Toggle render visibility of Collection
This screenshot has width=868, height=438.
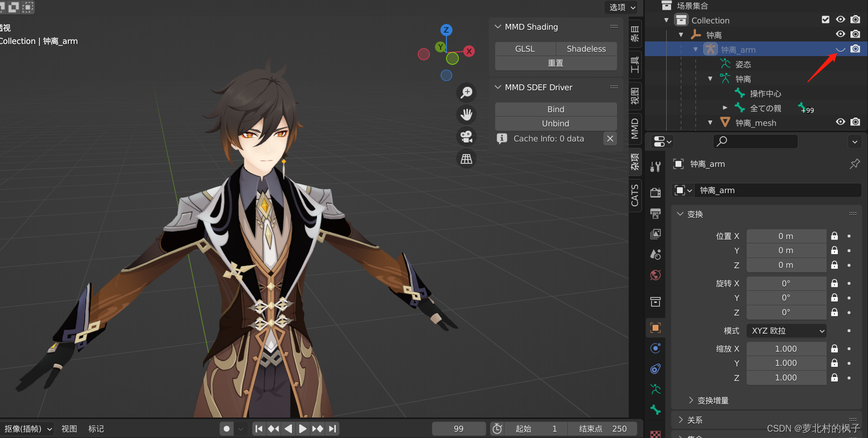coord(855,20)
